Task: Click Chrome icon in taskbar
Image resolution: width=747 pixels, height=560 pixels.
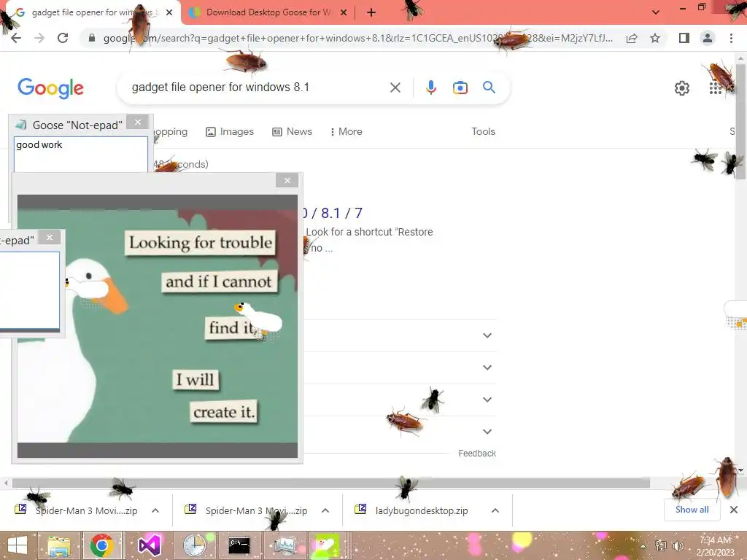Action: tap(101, 545)
